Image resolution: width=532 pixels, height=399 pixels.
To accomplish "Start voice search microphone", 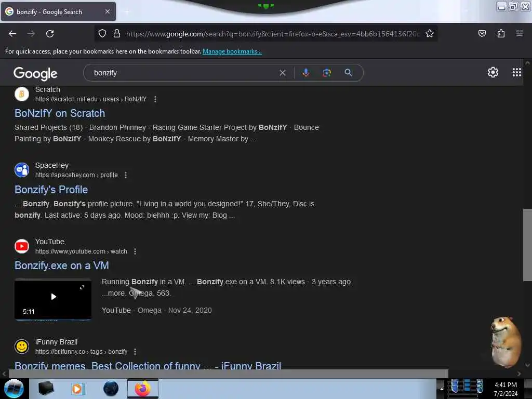I will 305,73.
